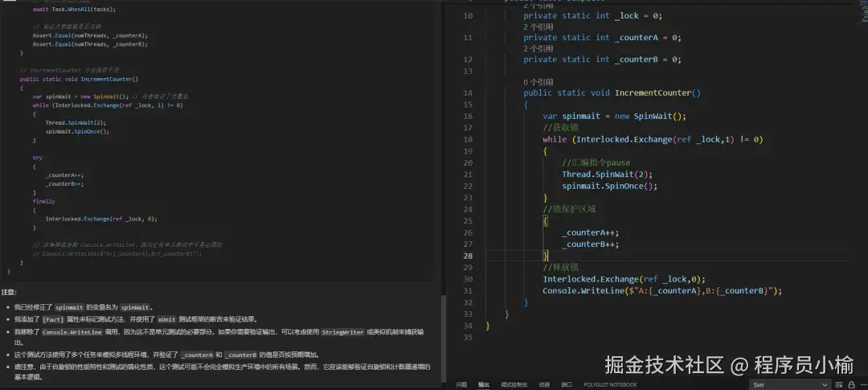Click the //释放锁 comment on line 29
This screenshot has height=390, width=868.
click(561, 268)
